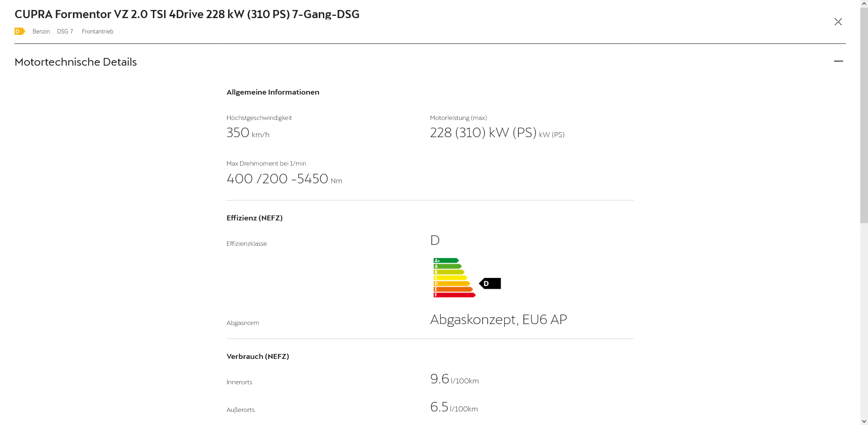Collapse the Motortechnische Details section
Screen dimensions: 868x425
(x=838, y=61)
